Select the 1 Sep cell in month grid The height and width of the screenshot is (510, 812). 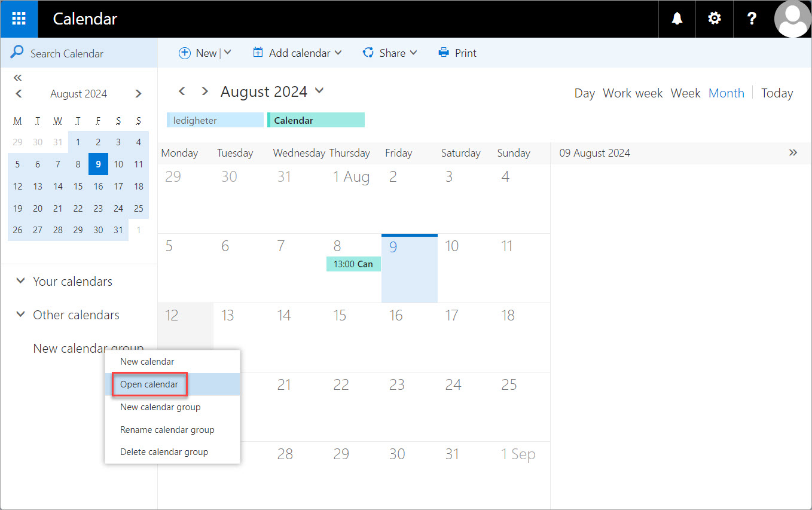(522, 475)
